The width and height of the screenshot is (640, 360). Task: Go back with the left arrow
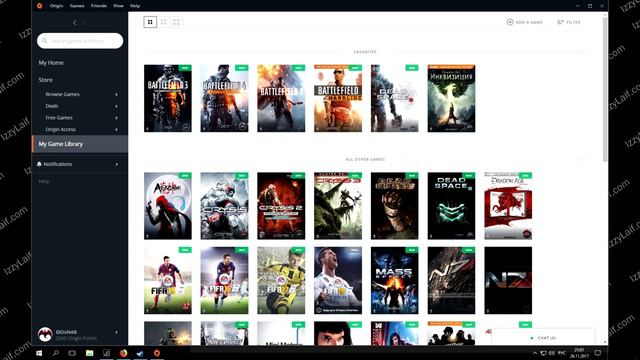pyautogui.click(x=74, y=23)
